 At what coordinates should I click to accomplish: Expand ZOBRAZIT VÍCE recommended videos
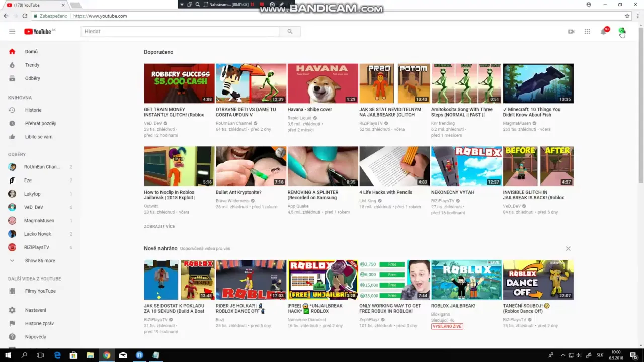coord(159,226)
